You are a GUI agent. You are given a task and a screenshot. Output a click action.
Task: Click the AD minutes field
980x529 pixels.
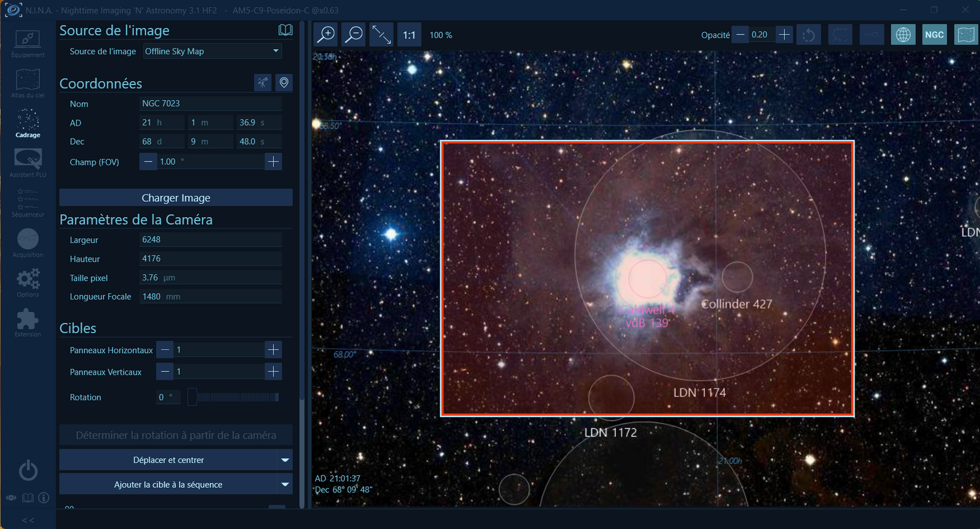coord(210,122)
